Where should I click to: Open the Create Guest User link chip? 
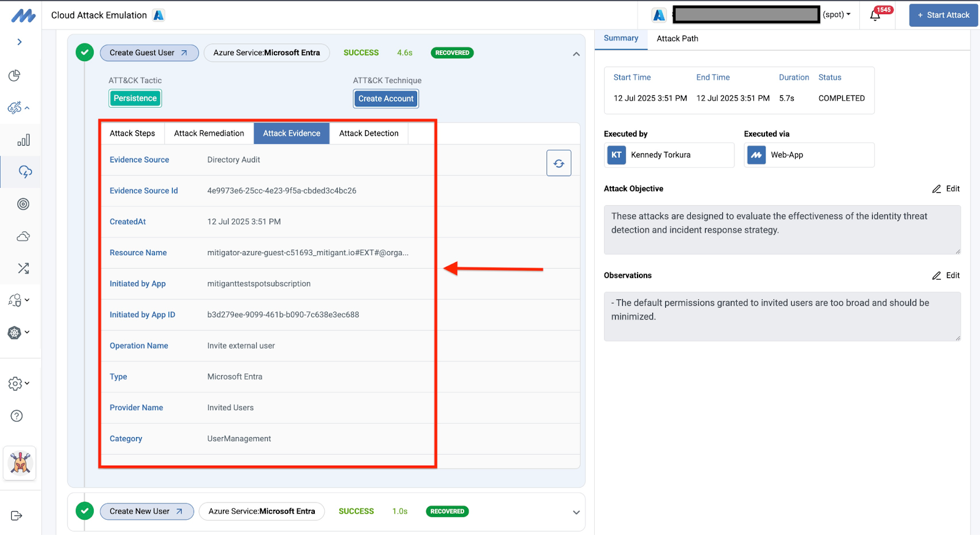pyautogui.click(x=149, y=53)
